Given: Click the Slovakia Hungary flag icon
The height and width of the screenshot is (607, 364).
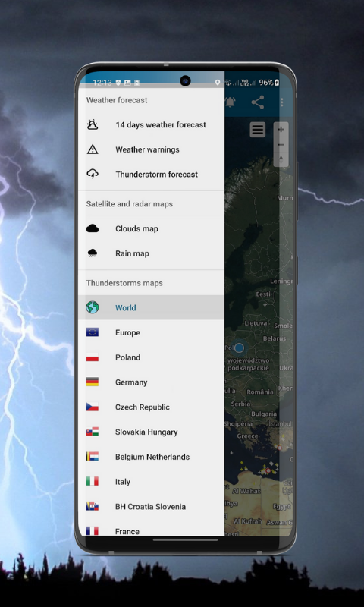Looking at the screenshot, I should (93, 432).
